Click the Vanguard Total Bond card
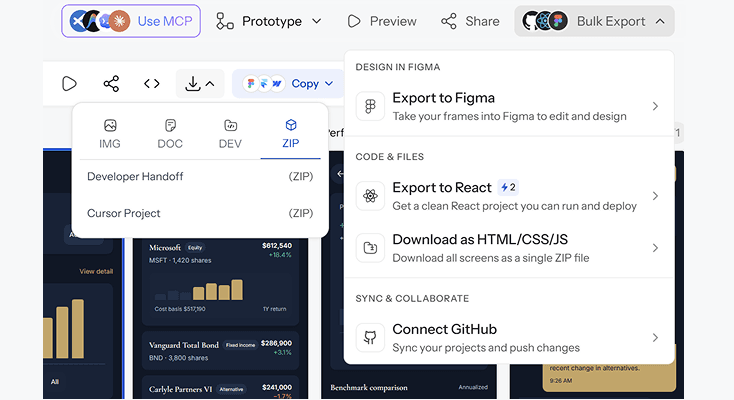Viewport: 734px width, 400px height. (x=220, y=351)
